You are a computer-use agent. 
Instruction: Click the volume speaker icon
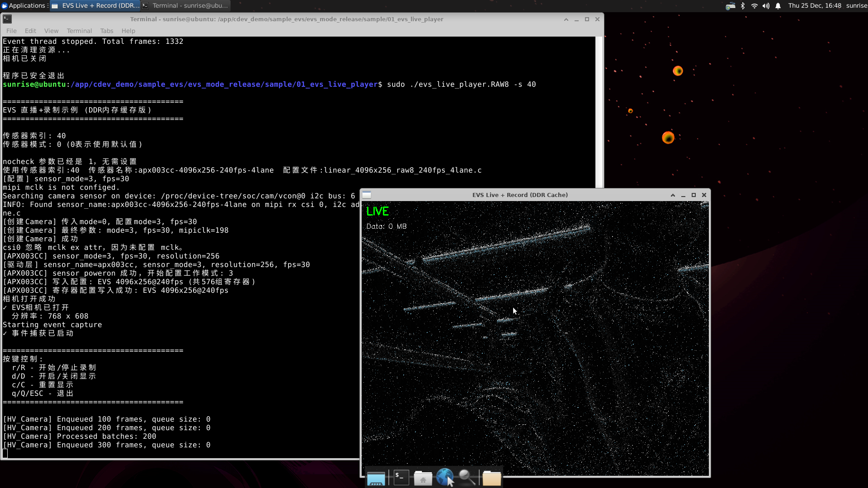coord(766,6)
